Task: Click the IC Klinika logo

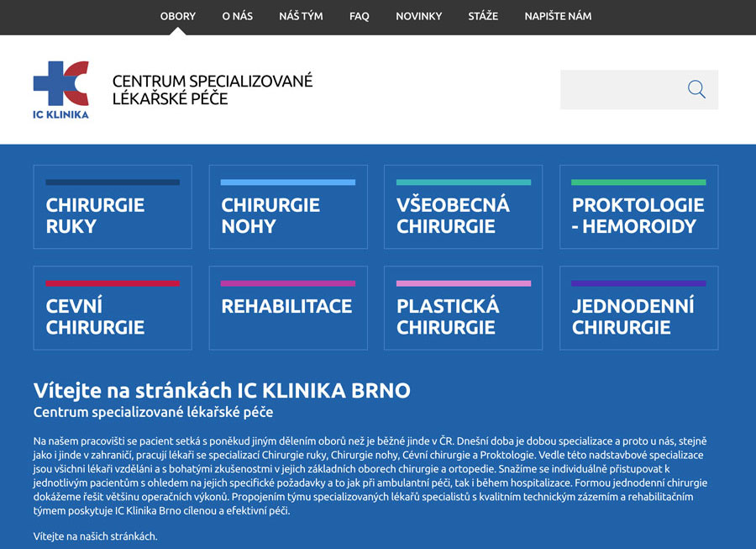Action: (60, 90)
